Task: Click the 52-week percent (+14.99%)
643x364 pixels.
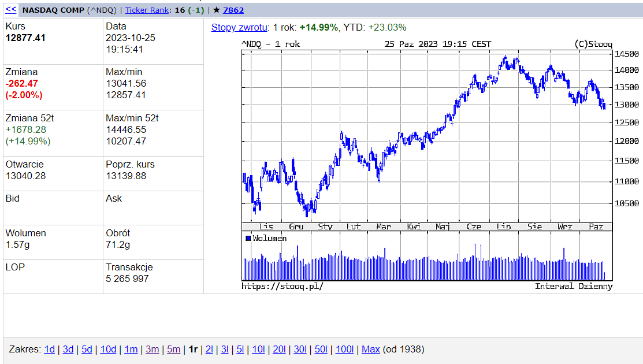Action: pyautogui.click(x=28, y=142)
